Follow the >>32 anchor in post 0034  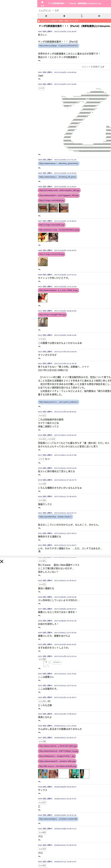point(42,701)
